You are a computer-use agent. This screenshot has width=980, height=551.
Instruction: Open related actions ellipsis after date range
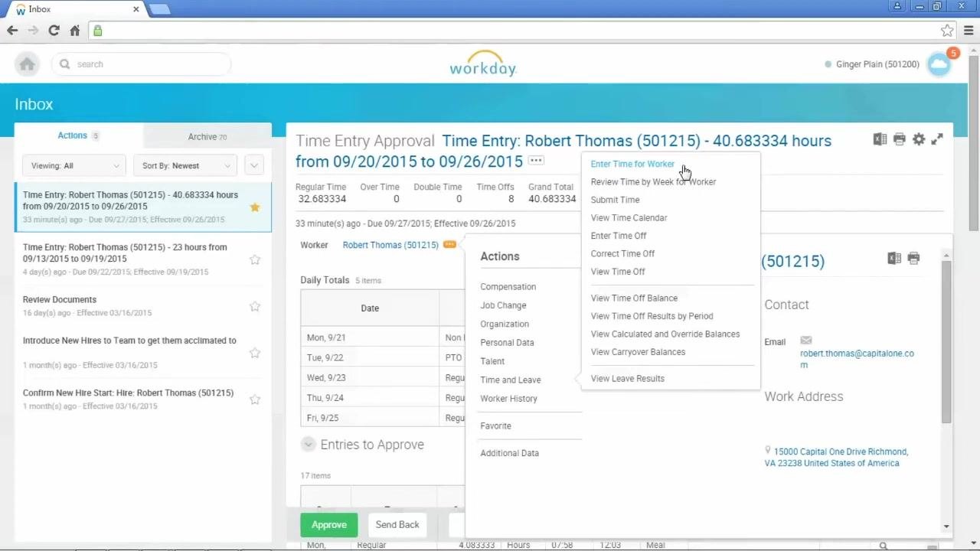click(x=536, y=161)
